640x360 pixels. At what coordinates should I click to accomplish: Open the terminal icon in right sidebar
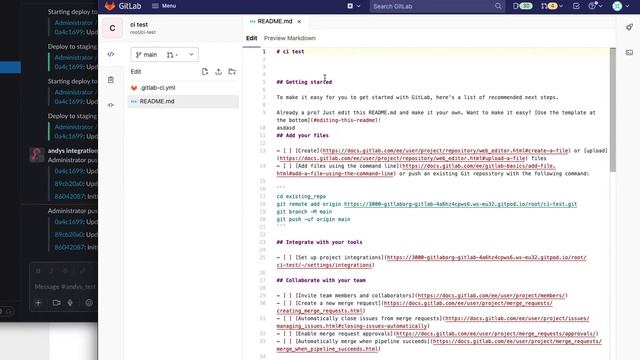[x=629, y=53]
